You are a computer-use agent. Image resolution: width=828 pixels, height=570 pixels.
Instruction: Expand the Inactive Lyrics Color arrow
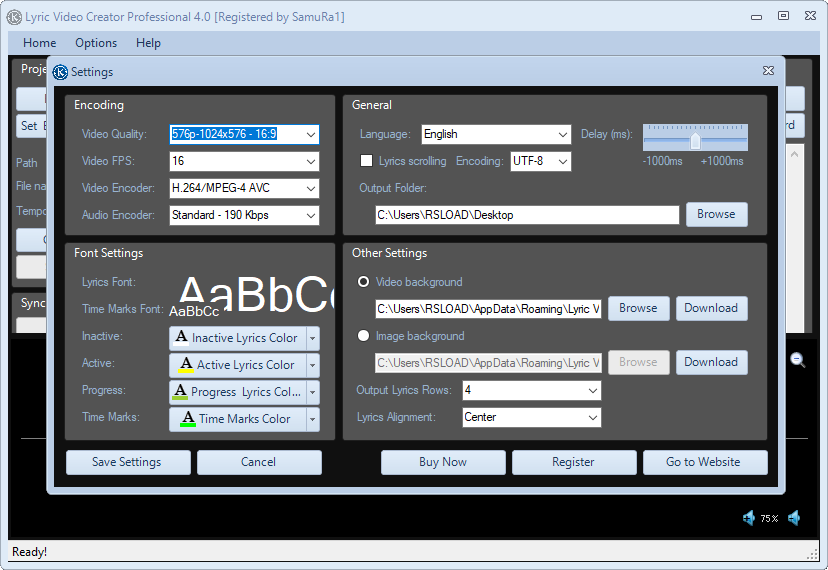point(313,338)
